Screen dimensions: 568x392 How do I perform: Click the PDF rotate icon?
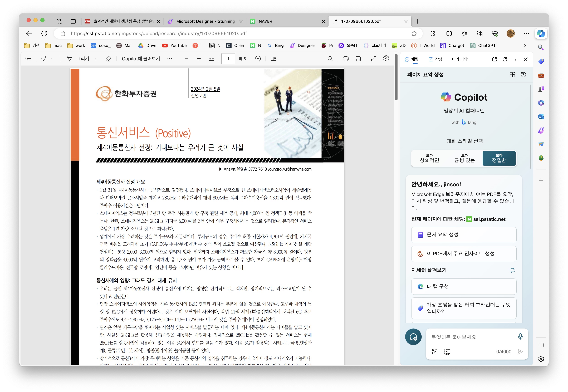258,59
